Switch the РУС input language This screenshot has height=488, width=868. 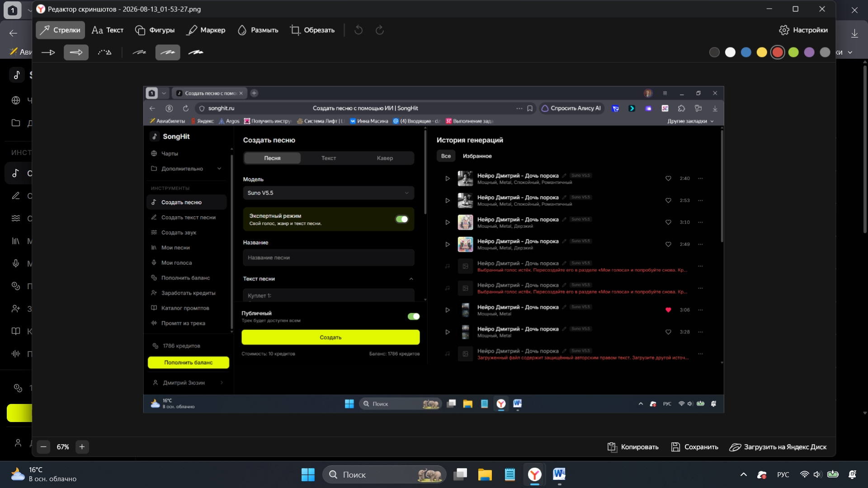tap(783, 474)
